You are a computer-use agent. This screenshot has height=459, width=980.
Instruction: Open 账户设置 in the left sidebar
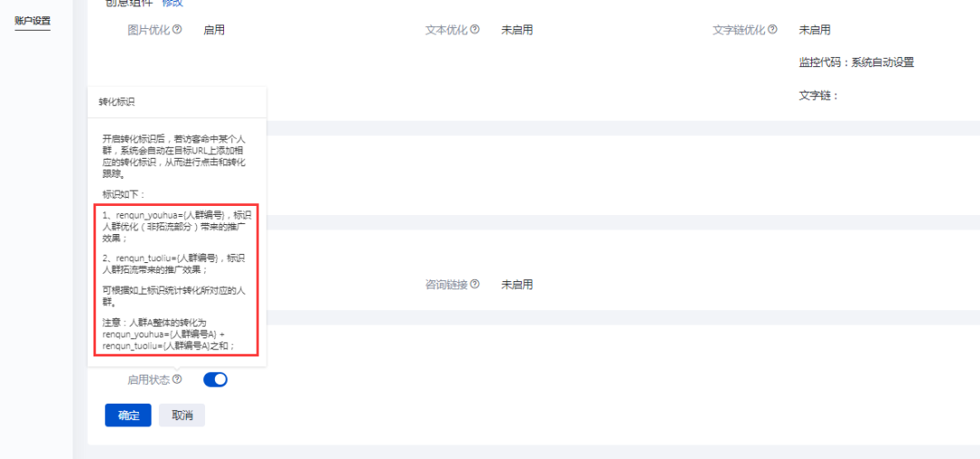coord(33,21)
